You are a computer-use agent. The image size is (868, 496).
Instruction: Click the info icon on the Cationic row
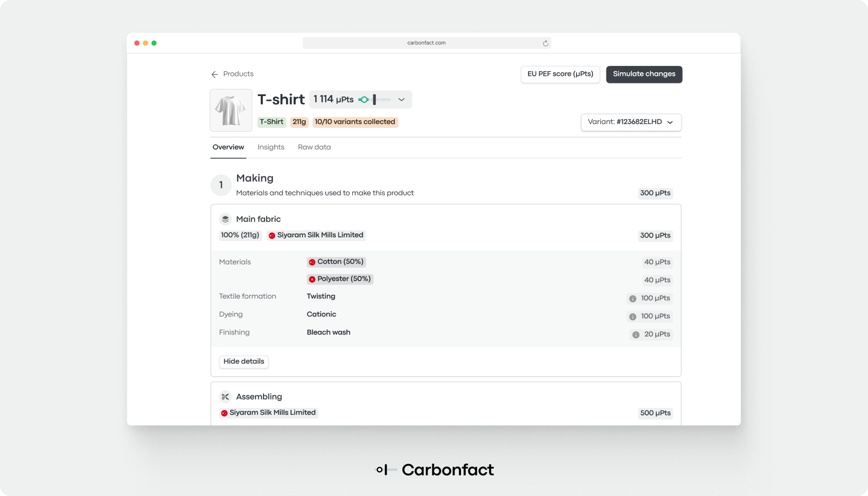633,317
